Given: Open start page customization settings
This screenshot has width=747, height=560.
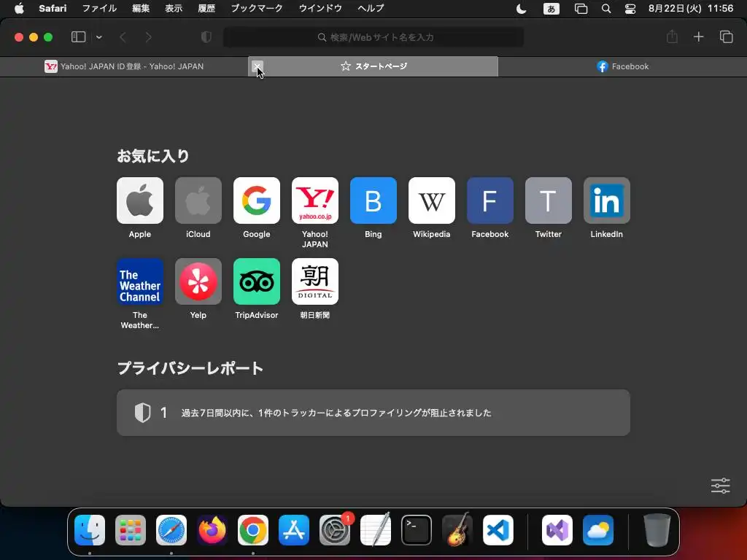Looking at the screenshot, I should (720, 486).
